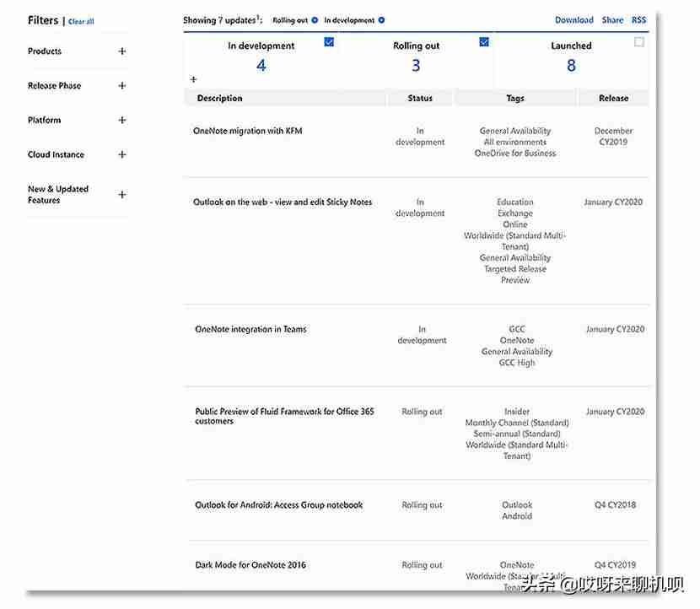The width and height of the screenshot is (700, 609).
Task: Expand the Products filter
Action: [x=122, y=51]
